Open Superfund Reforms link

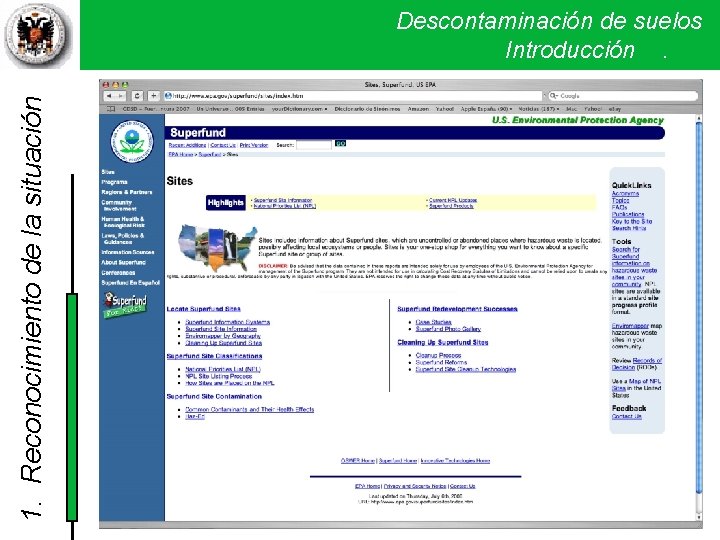coord(441,362)
